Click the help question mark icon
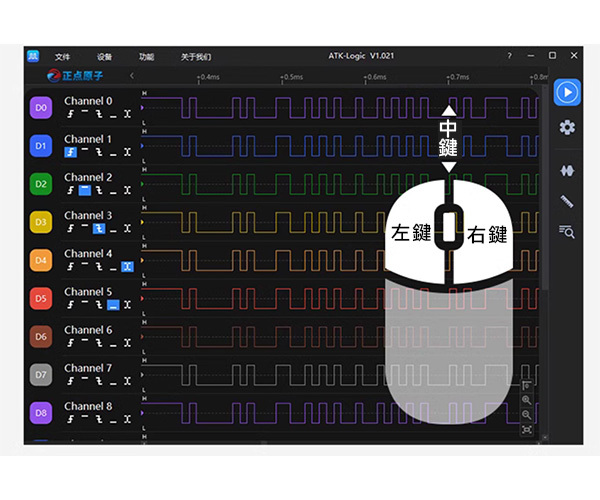Screen dimensions: 600x500 coord(509,56)
